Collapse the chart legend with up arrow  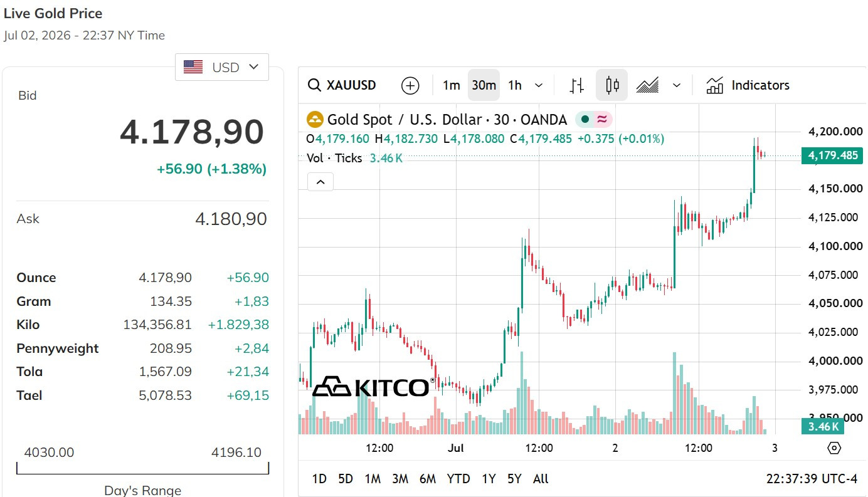pyautogui.click(x=320, y=182)
